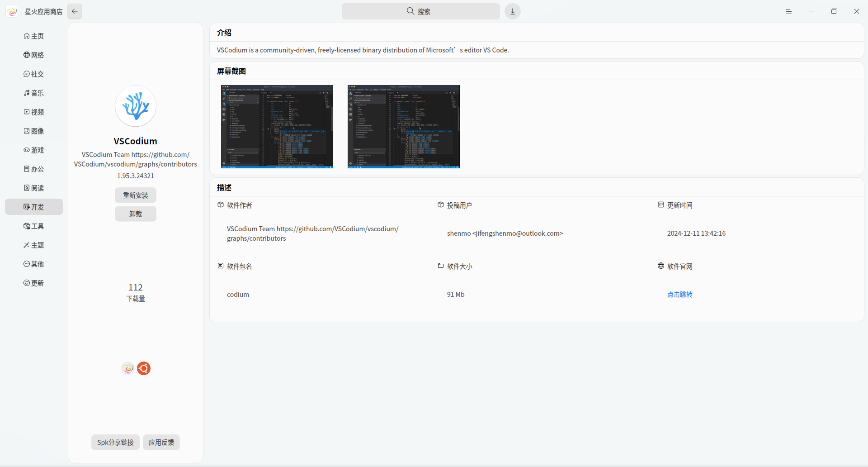
Task: Focus the 搜索 search field
Action: pyautogui.click(x=421, y=11)
